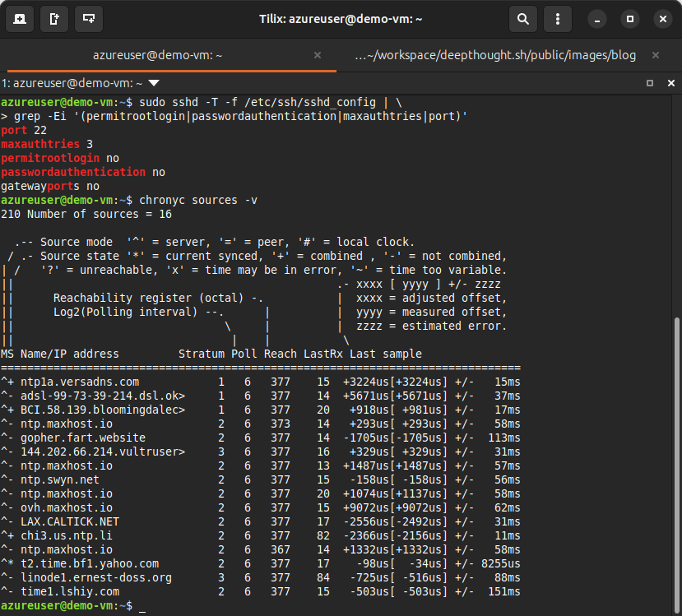Click 'permitrootlogin no' output line

pos(60,158)
